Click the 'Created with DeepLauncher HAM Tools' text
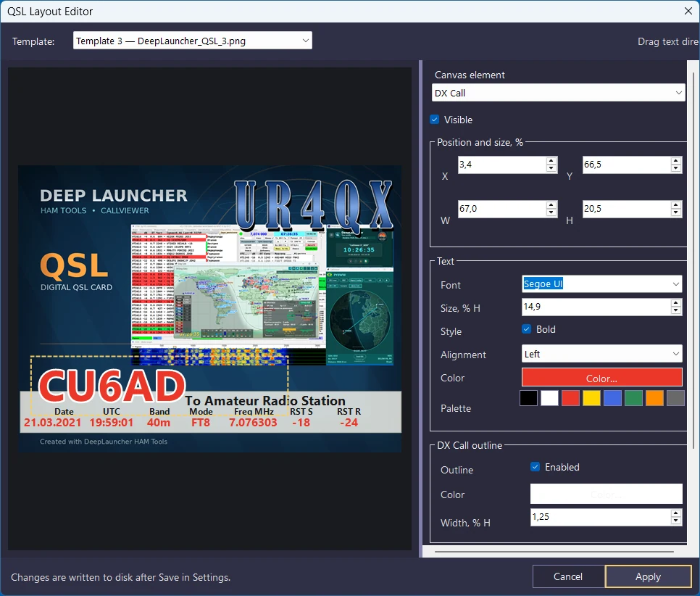 click(104, 442)
